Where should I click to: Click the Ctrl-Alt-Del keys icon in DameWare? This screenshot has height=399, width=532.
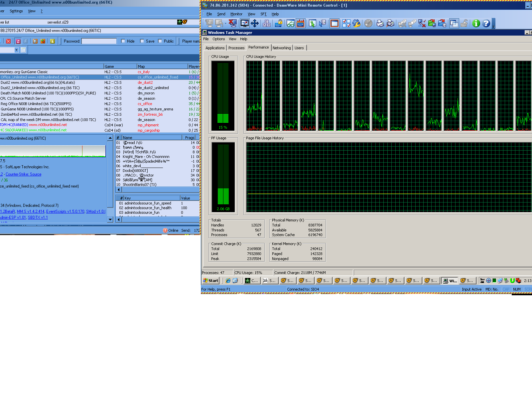pyautogui.click(x=267, y=23)
